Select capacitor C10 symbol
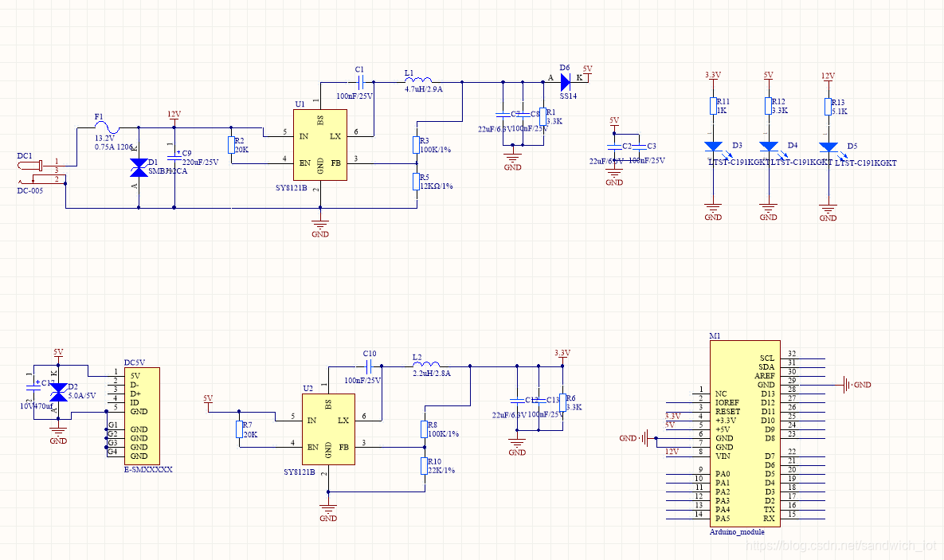Viewport: 944px width, 560px height. tap(370, 366)
